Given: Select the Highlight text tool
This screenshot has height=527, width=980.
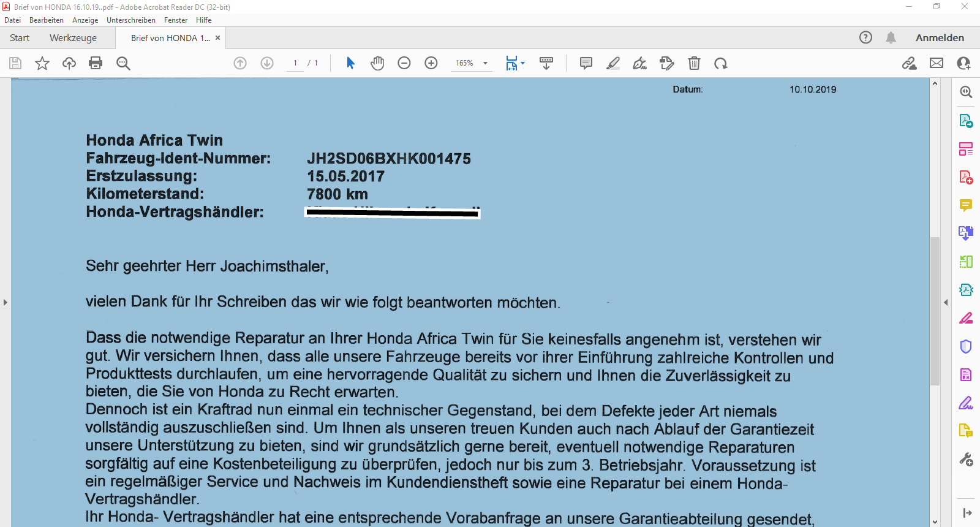Looking at the screenshot, I should click(x=613, y=63).
